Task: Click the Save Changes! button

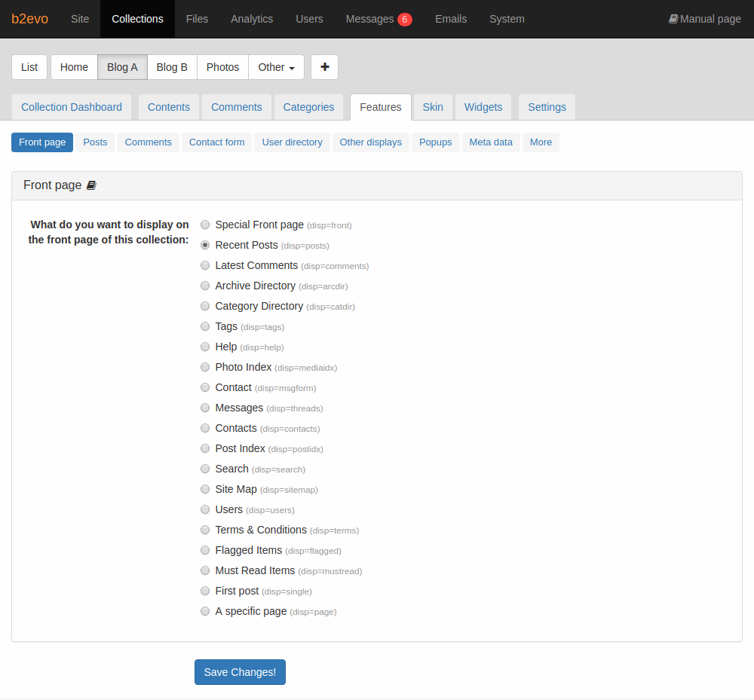Action: click(240, 672)
